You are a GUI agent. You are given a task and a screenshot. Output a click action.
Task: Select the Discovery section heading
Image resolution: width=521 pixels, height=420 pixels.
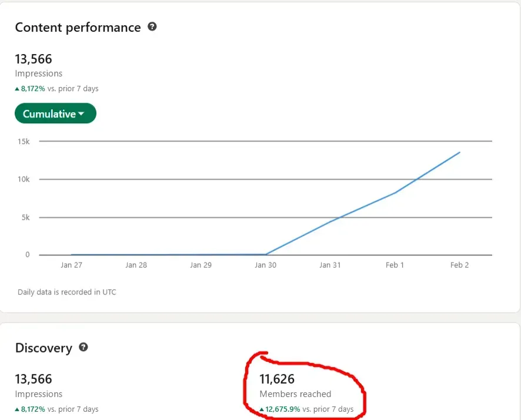click(x=44, y=348)
